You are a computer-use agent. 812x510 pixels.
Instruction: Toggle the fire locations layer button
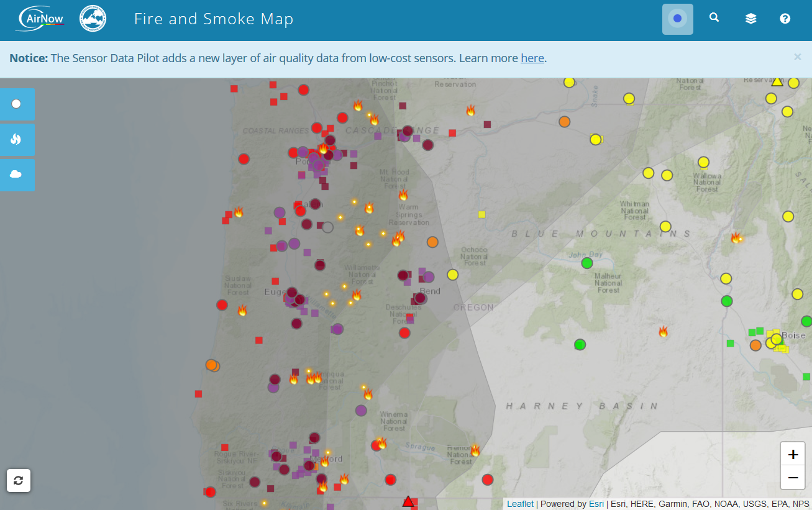point(17,140)
